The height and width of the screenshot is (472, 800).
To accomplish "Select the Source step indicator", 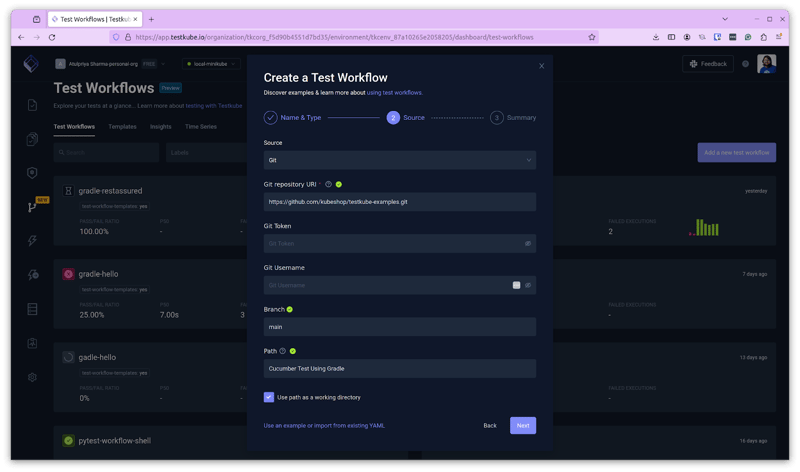I will coord(406,117).
